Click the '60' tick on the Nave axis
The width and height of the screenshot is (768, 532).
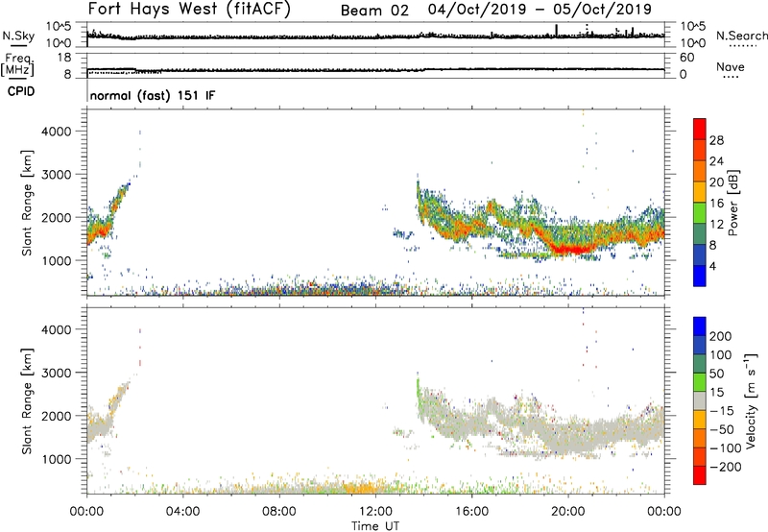(687, 58)
